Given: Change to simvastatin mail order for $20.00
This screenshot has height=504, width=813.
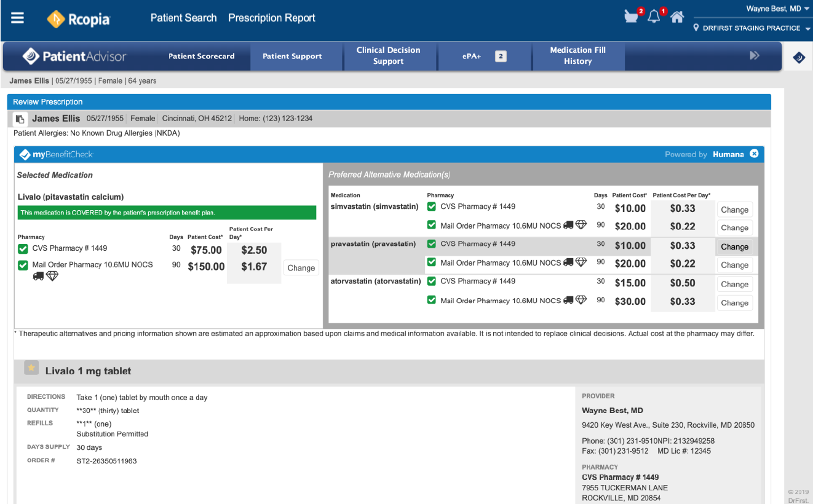Looking at the screenshot, I should pos(735,227).
